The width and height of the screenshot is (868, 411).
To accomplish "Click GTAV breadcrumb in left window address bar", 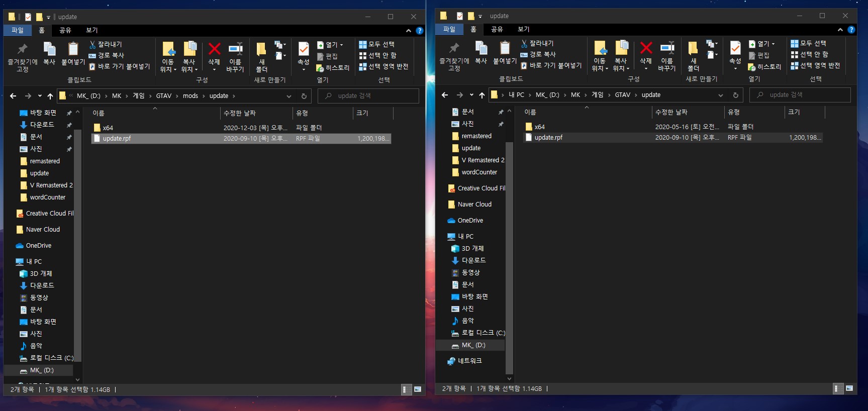I will pyautogui.click(x=164, y=96).
